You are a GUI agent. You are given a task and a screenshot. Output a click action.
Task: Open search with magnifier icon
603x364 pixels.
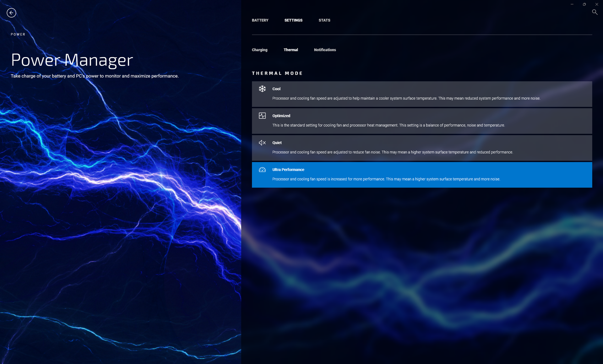click(x=595, y=12)
